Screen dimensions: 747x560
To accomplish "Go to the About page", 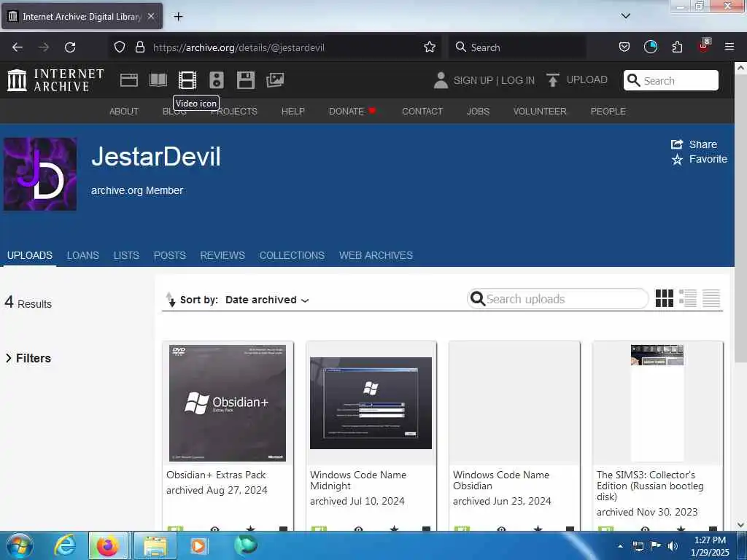I will pyautogui.click(x=124, y=111).
